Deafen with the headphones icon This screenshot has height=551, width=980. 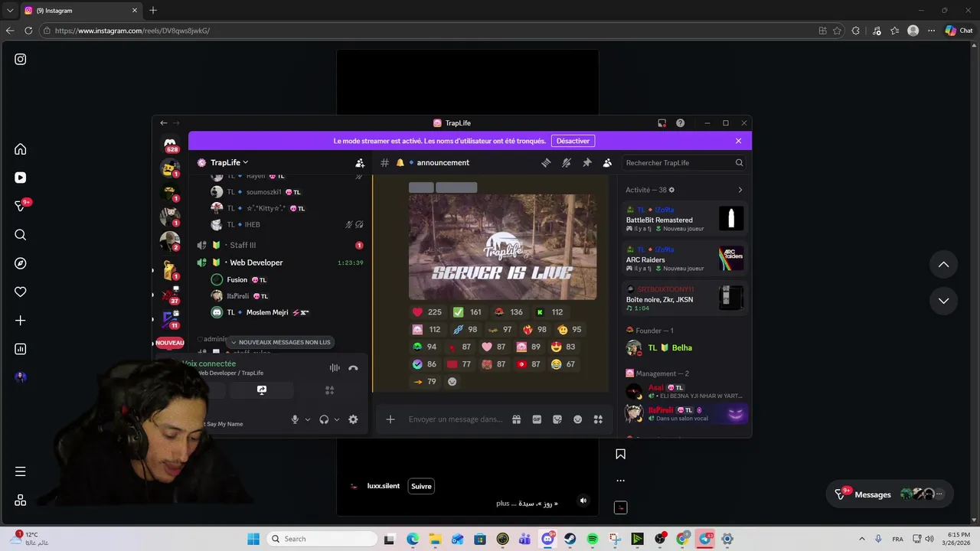click(x=324, y=419)
